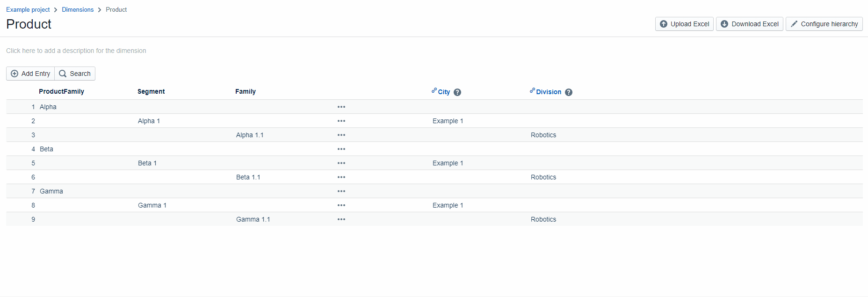This screenshot has width=868, height=297.
Task: Navigate to Dimensions breadcrumb
Action: pyautogui.click(x=78, y=9)
